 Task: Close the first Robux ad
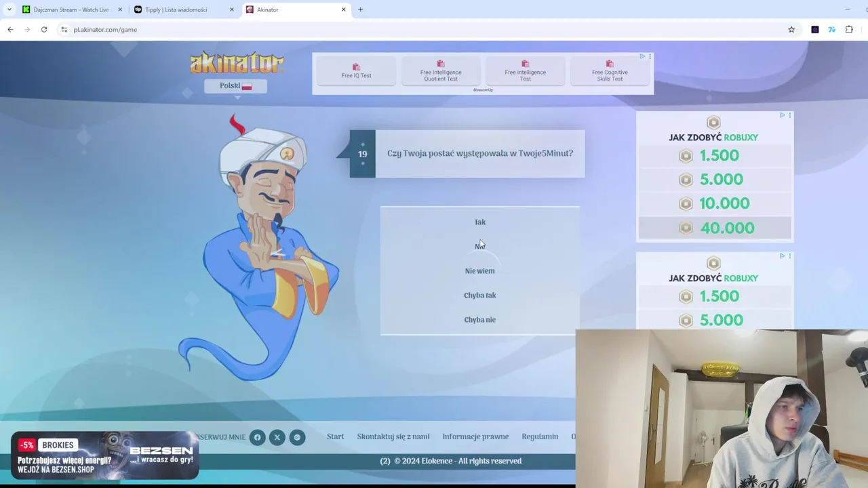pos(789,115)
